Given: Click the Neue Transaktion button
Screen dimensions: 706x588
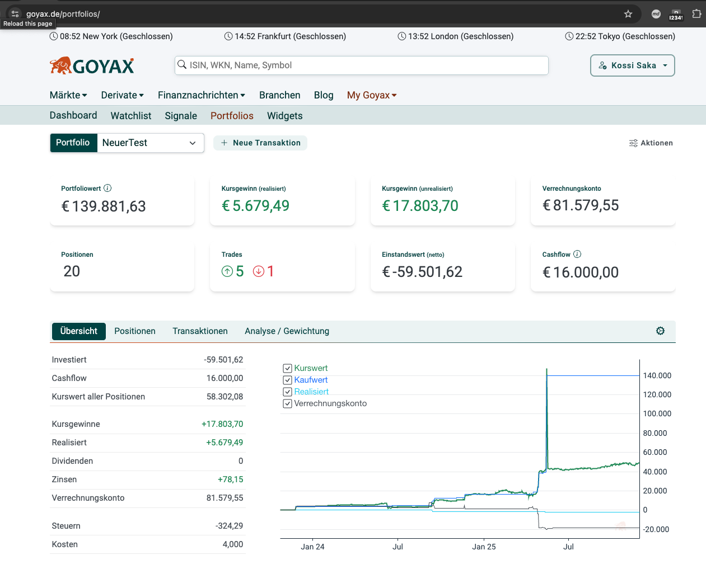Looking at the screenshot, I should click(260, 143).
